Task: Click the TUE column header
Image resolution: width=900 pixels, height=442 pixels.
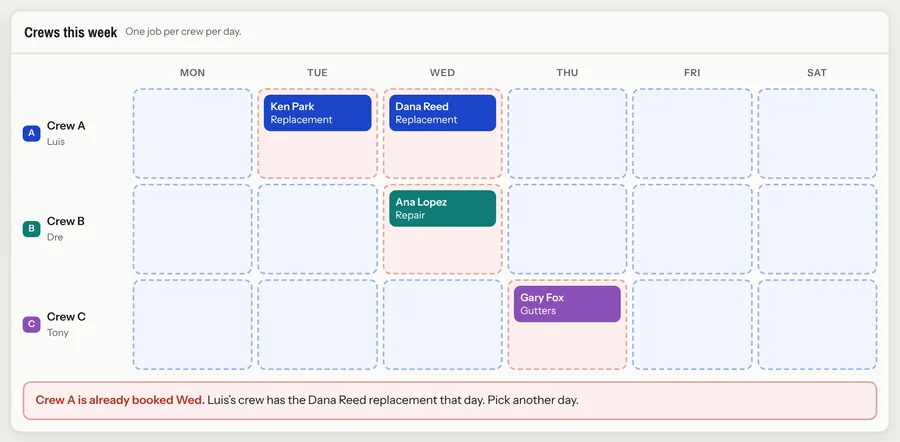Action: coord(317,72)
